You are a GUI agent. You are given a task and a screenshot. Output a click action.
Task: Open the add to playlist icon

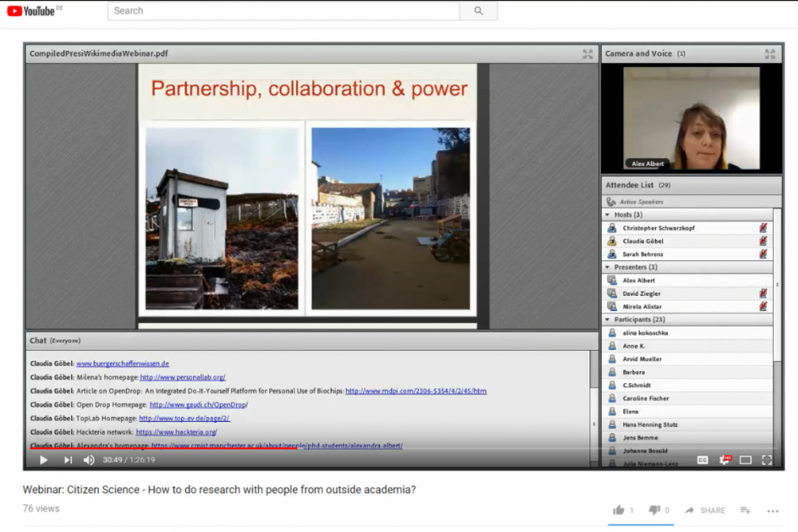pos(745,510)
